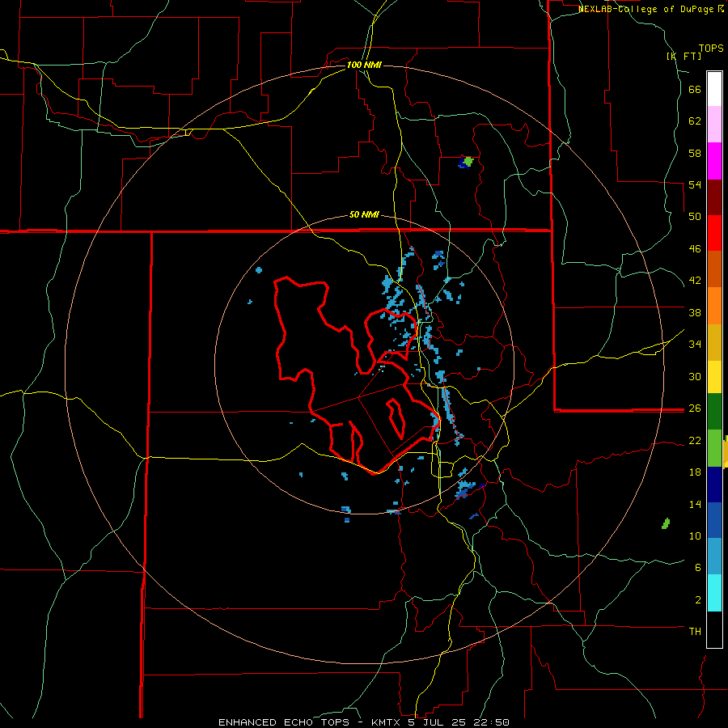Click the light pink legend swatch
This screenshot has width=728, height=728.
click(x=714, y=124)
